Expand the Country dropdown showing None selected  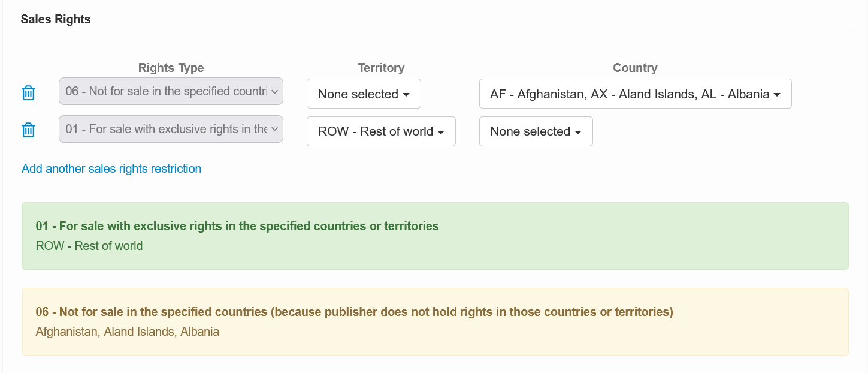[535, 131]
